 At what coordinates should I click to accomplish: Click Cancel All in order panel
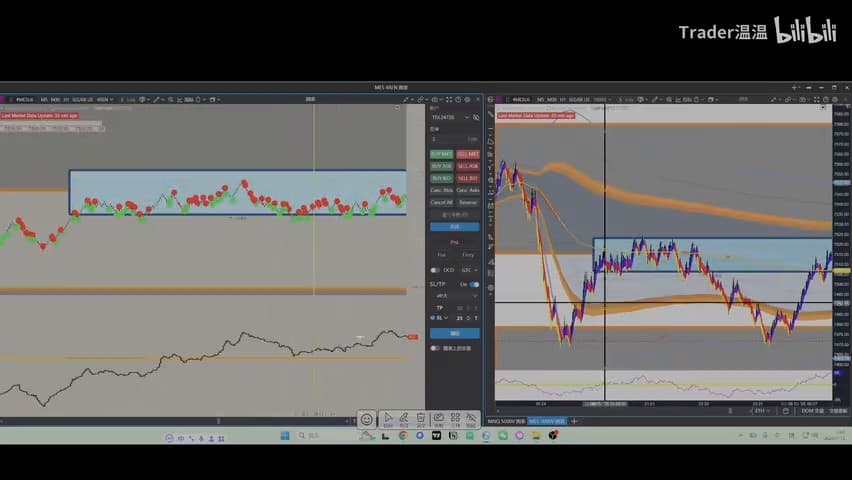pos(441,202)
